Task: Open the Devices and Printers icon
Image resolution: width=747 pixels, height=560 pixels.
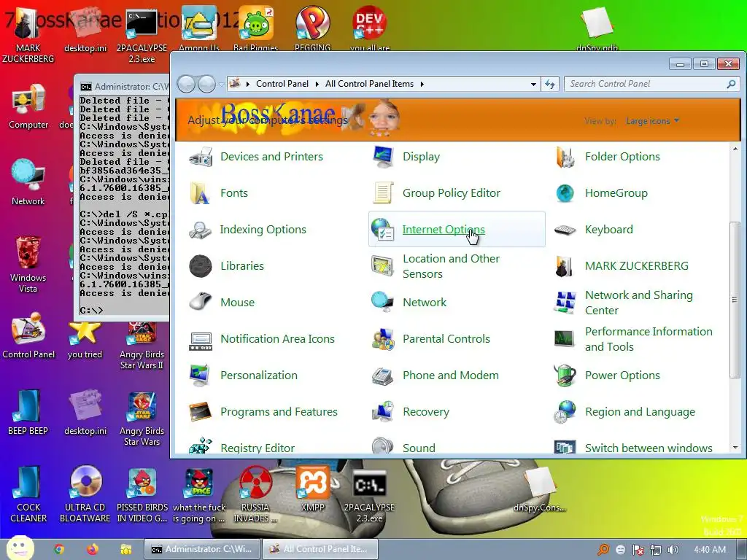Action: click(x=201, y=157)
